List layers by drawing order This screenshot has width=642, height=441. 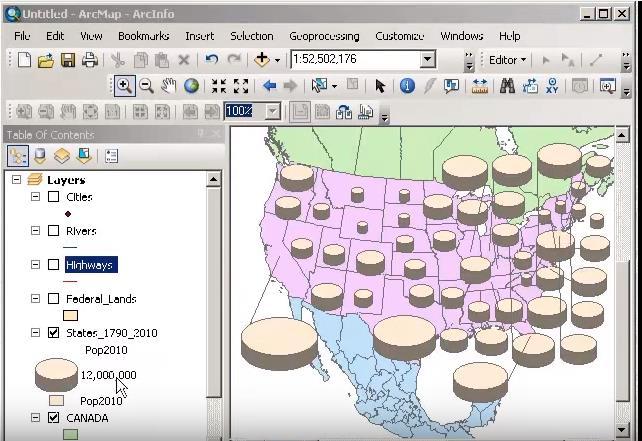pos(18,156)
